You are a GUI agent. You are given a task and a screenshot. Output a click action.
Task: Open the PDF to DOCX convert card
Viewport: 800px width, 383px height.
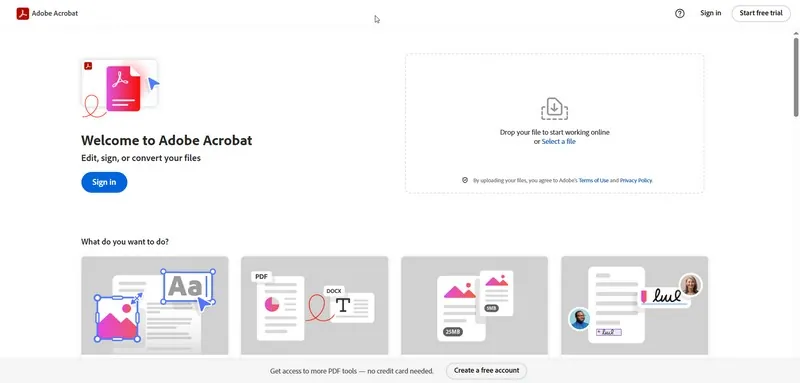314,305
